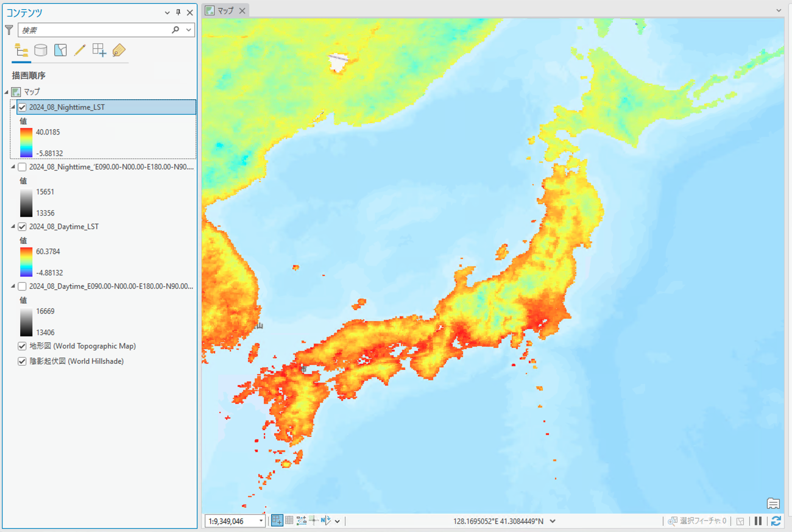Open List By Selection view icon
The width and height of the screenshot is (792, 532).
(x=60, y=50)
